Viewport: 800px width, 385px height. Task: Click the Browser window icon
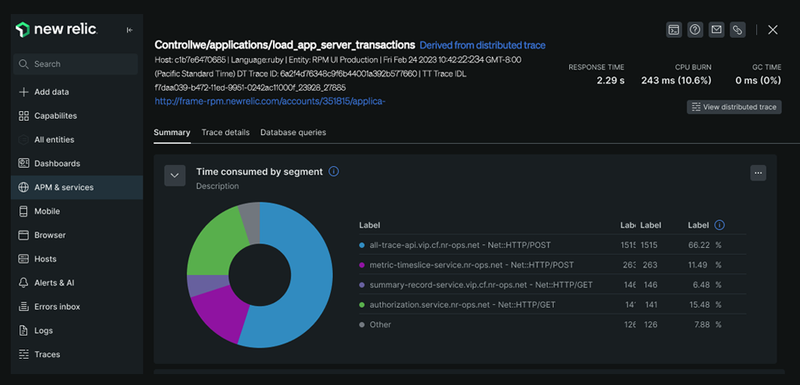click(23, 235)
